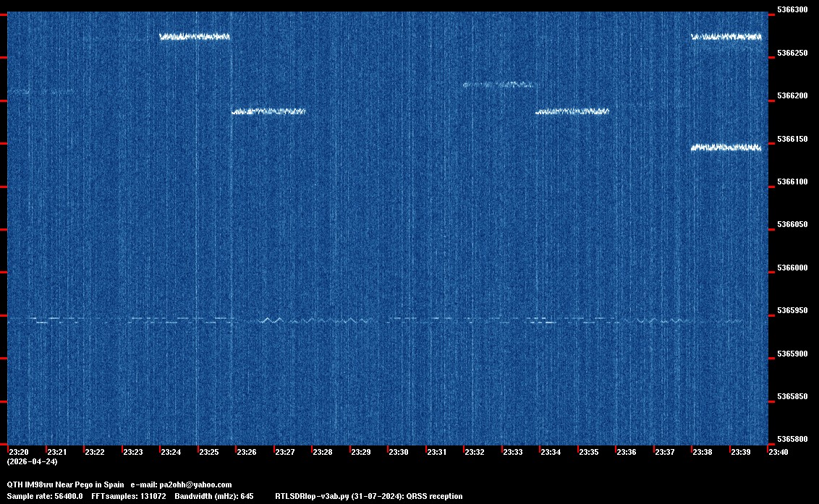Select the 23:40 time marker

coord(778,452)
